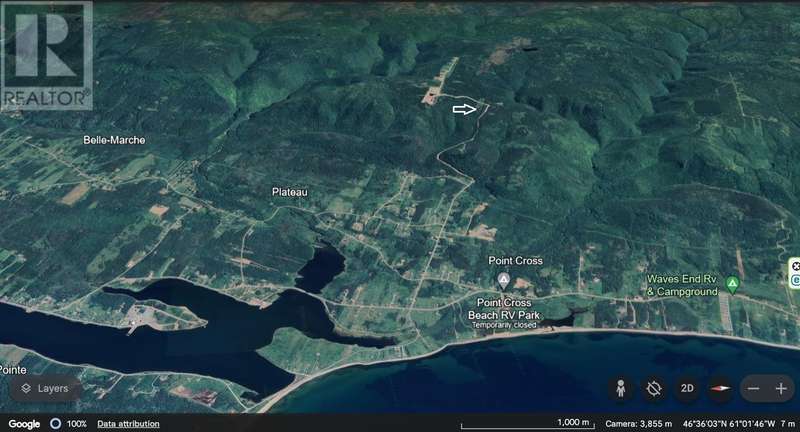
Task: Click the REALTOR logo watermark
Action: click(x=47, y=56)
